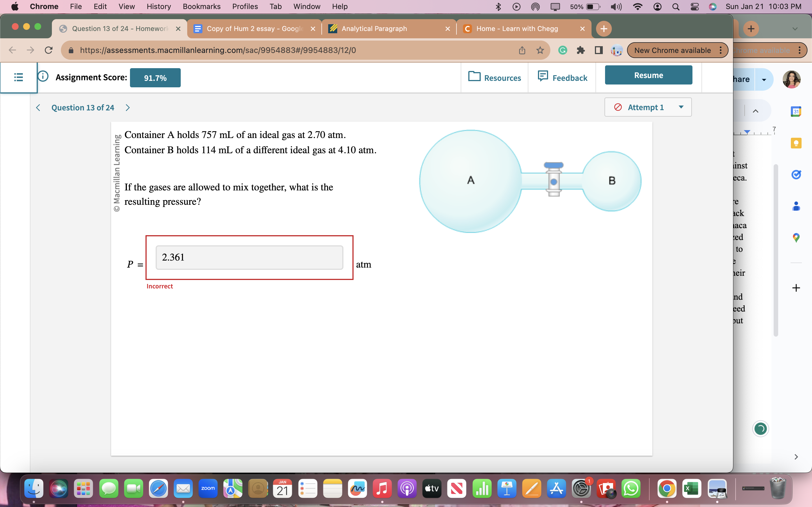Click the answer input field

[249, 257]
